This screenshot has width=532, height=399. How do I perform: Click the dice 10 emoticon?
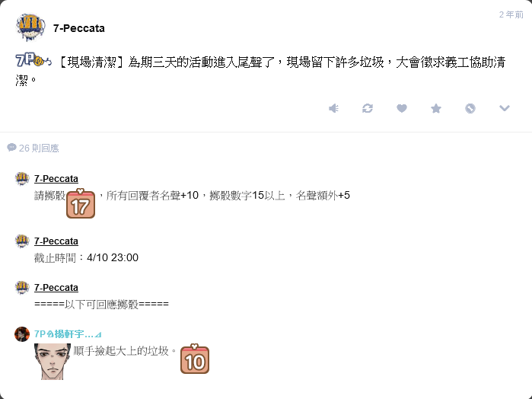(195, 359)
